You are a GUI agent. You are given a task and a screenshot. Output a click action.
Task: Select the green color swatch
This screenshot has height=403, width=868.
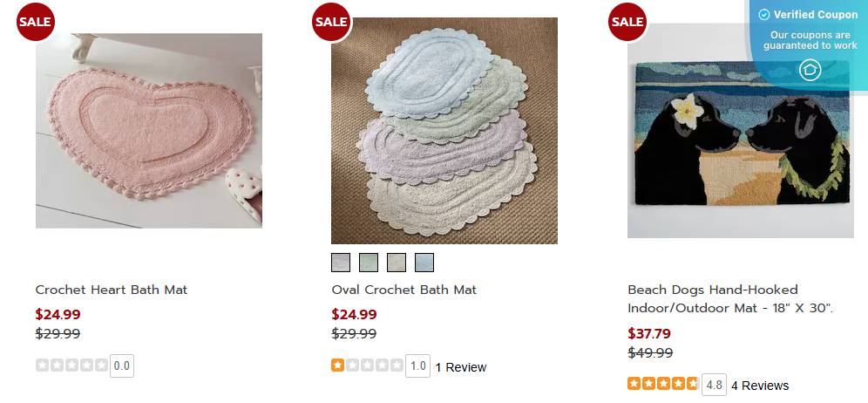click(369, 263)
